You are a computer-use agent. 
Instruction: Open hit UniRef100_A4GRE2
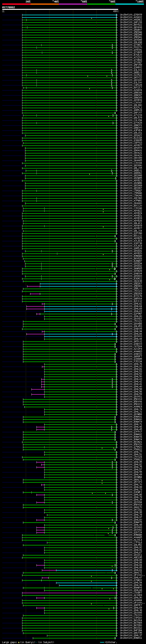coord(131,20)
